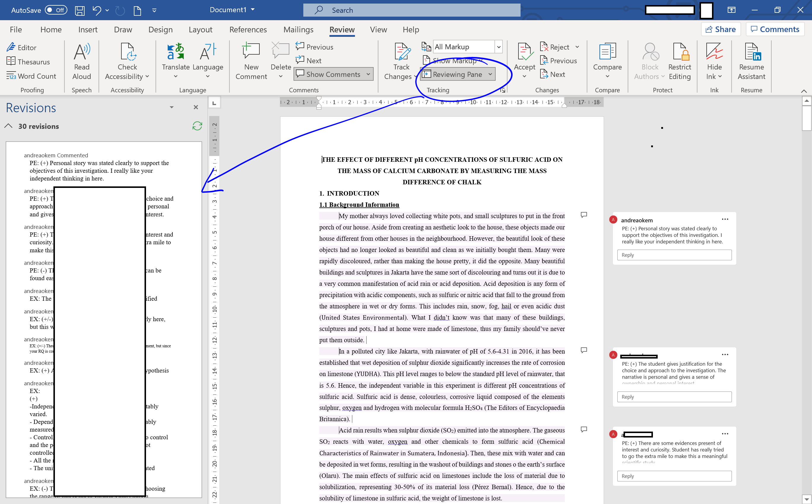Open the Thesaurus
Image resolution: width=812 pixels, height=504 pixels.
(x=28, y=62)
